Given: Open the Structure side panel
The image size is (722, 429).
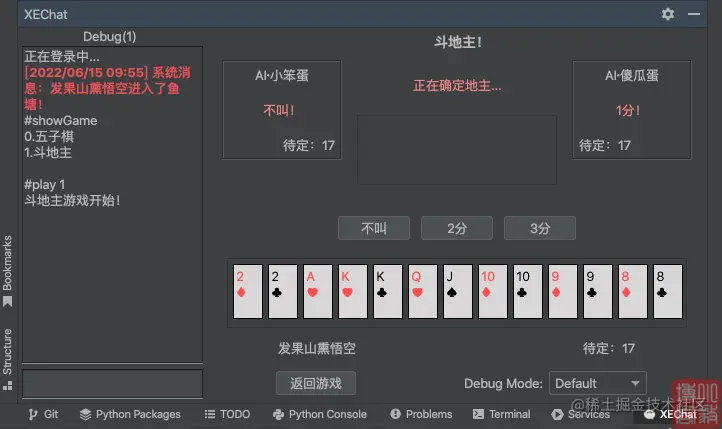Looking at the screenshot, I should pyautogui.click(x=7, y=359).
